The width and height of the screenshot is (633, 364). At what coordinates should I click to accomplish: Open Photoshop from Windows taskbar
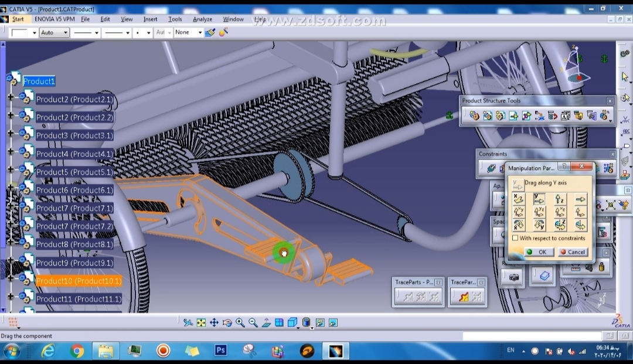221,351
